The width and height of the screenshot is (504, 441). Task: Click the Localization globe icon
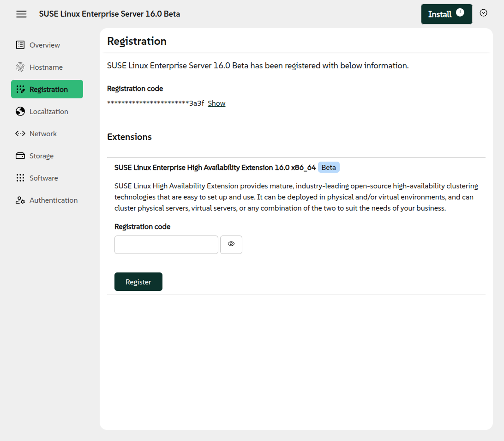(20, 111)
